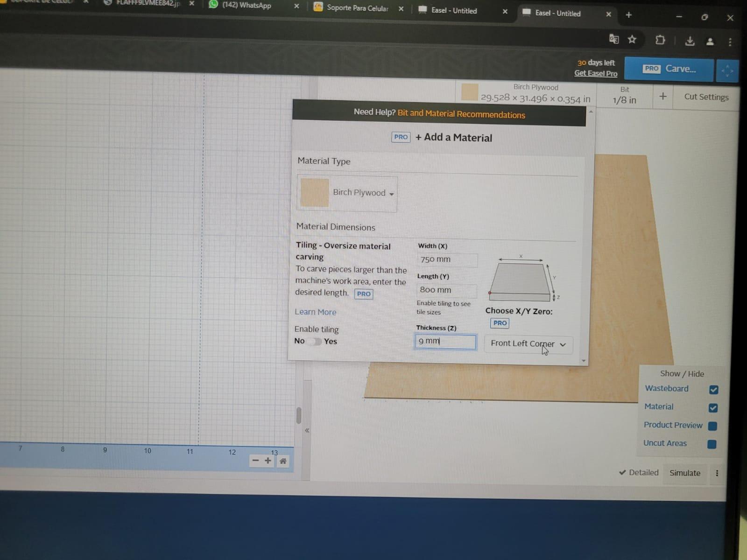747x560 pixels.
Task: Click the Simulate button
Action: pyautogui.click(x=684, y=473)
